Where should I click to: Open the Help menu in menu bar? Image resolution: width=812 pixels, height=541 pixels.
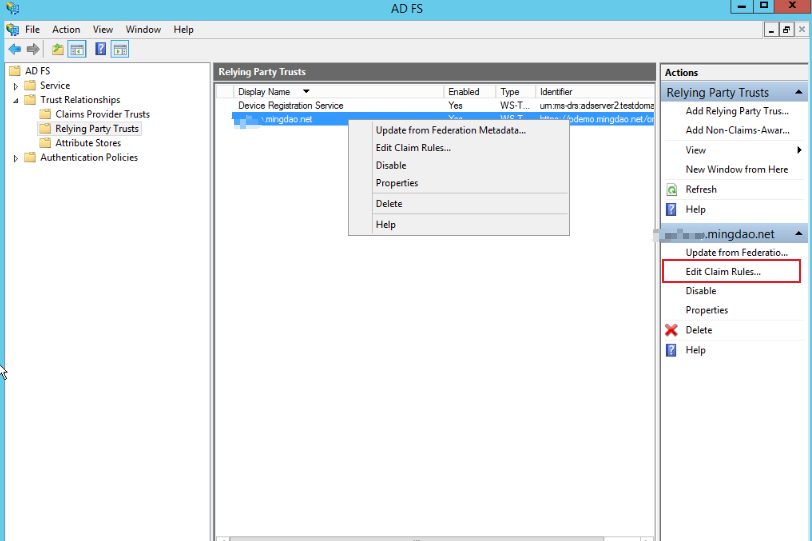pos(183,30)
